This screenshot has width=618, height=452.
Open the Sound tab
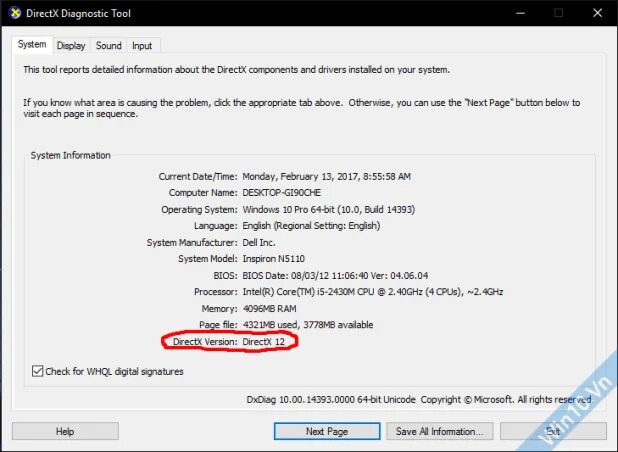[x=108, y=46]
